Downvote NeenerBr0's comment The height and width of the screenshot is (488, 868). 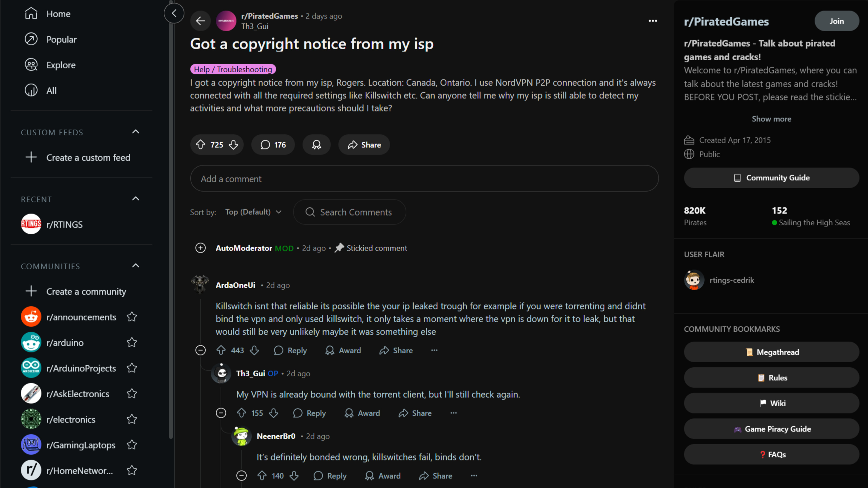click(x=294, y=476)
